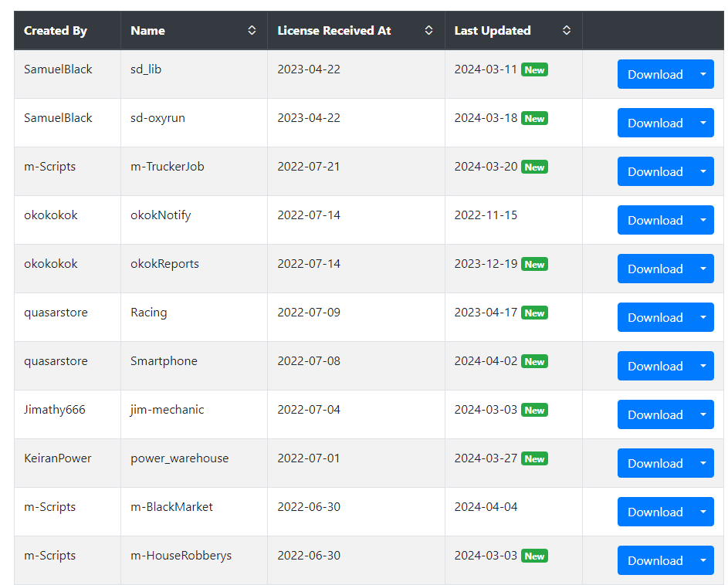
Task: Download the sd-oxyrun resource
Action: (x=655, y=123)
